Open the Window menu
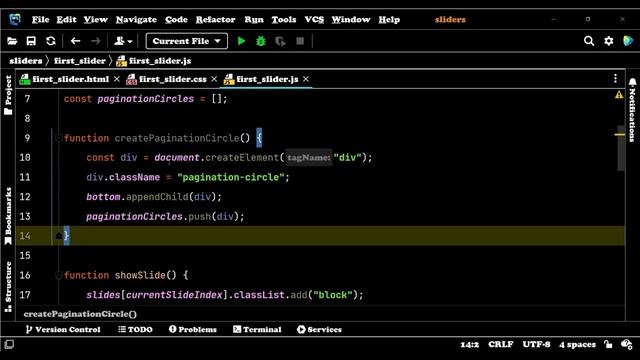This screenshot has height=360, width=640. [x=351, y=20]
